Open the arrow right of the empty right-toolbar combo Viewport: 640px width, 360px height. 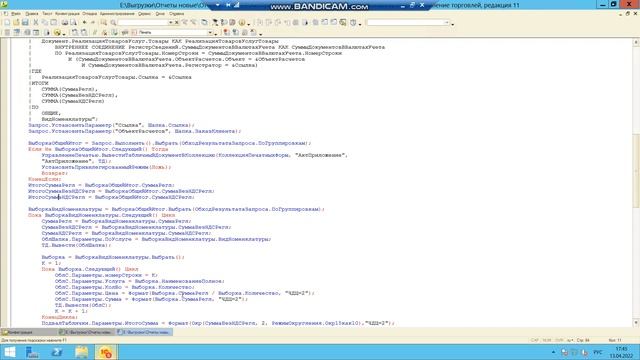point(453,24)
